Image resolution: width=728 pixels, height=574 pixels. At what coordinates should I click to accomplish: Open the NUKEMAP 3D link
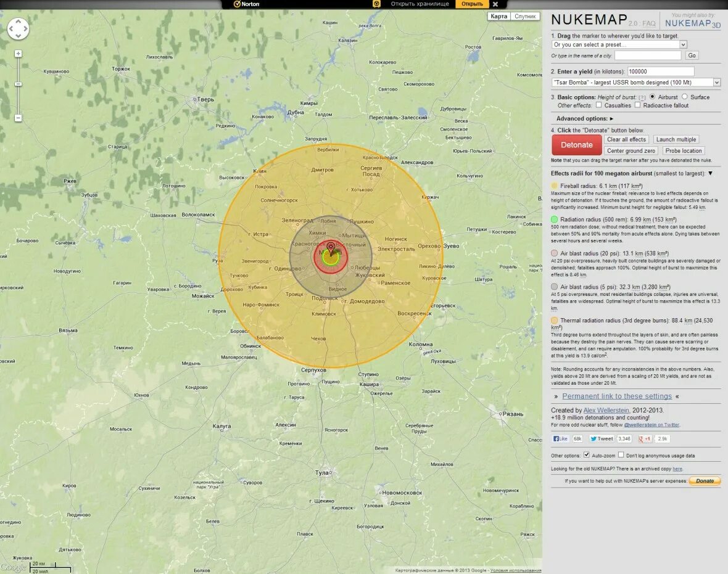tap(692, 23)
